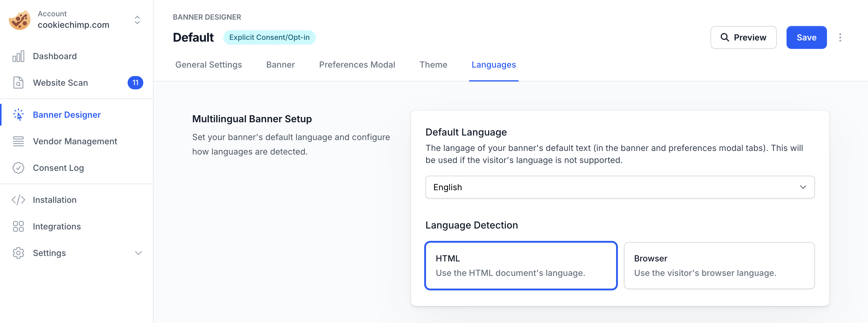Click the BANNER DESIGNER breadcrumb text
Screen dimensions: 868x323
point(207,17)
